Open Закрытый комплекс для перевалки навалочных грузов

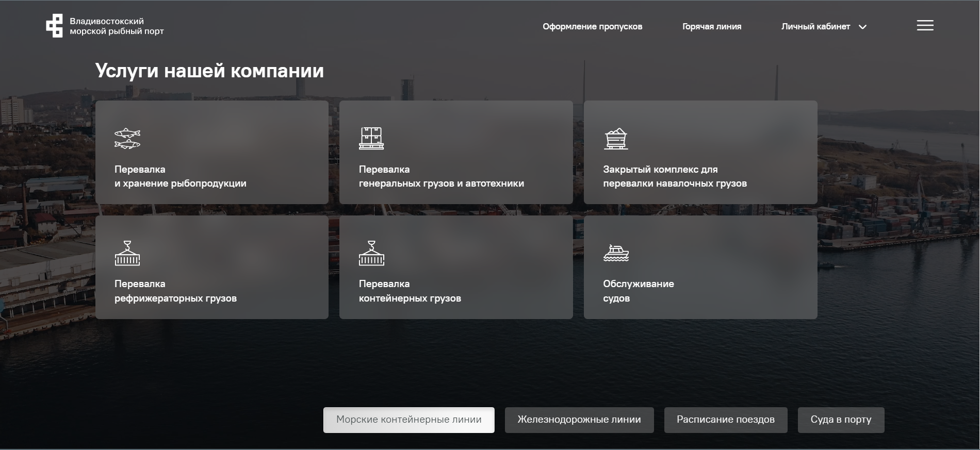700,152
